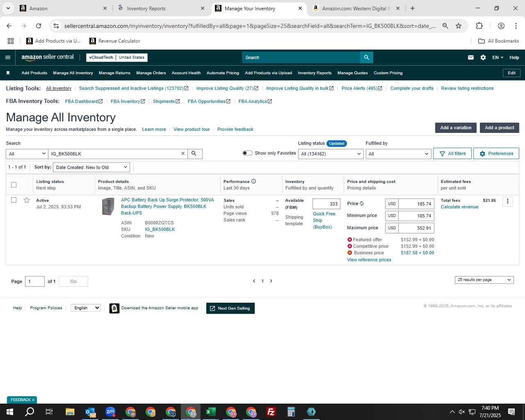Open the Chrome zoom magnifier icon

[x=445, y=26]
